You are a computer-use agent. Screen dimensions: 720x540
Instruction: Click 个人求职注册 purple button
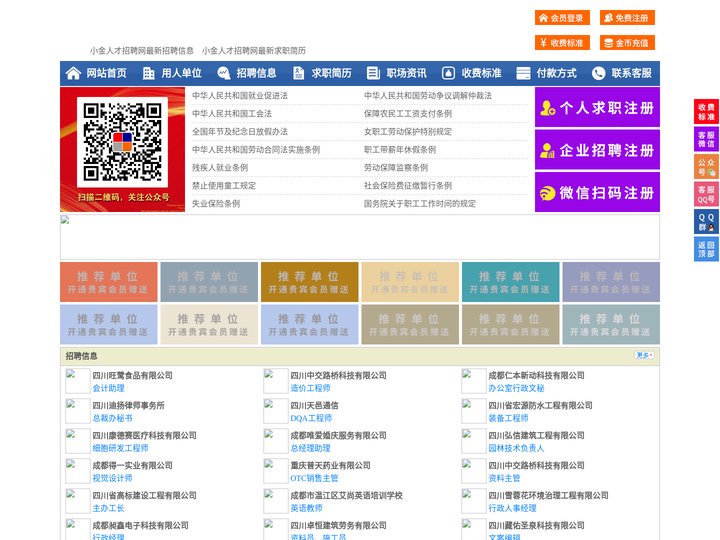tap(597, 107)
